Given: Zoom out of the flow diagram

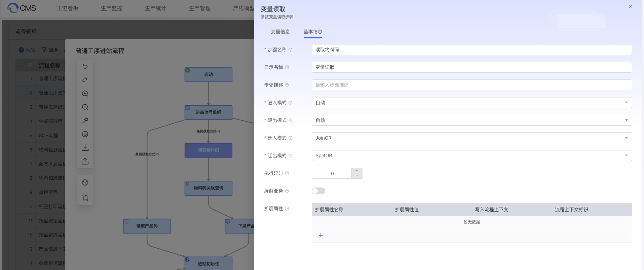Looking at the screenshot, I should pyautogui.click(x=85, y=107).
